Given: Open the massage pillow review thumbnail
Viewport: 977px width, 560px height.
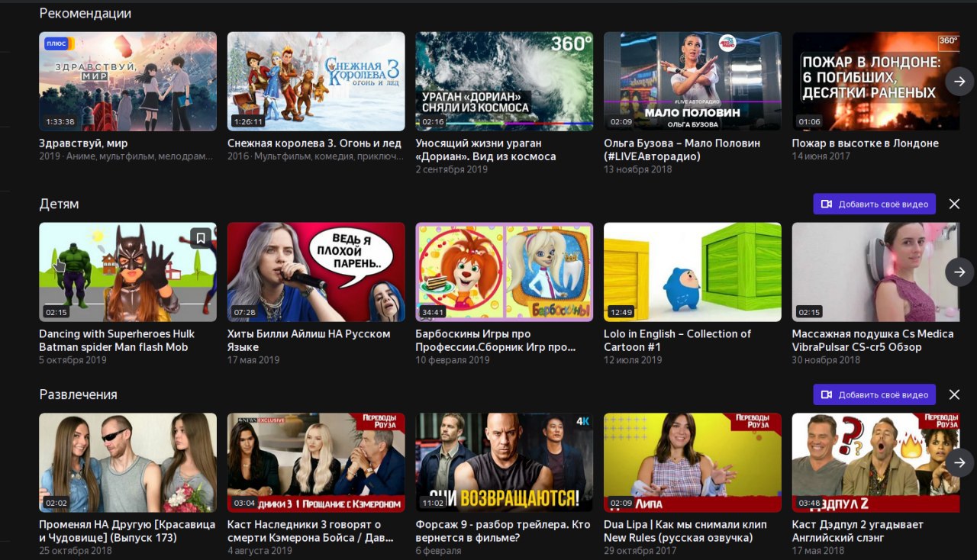Looking at the screenshot, I should (875, 272).
